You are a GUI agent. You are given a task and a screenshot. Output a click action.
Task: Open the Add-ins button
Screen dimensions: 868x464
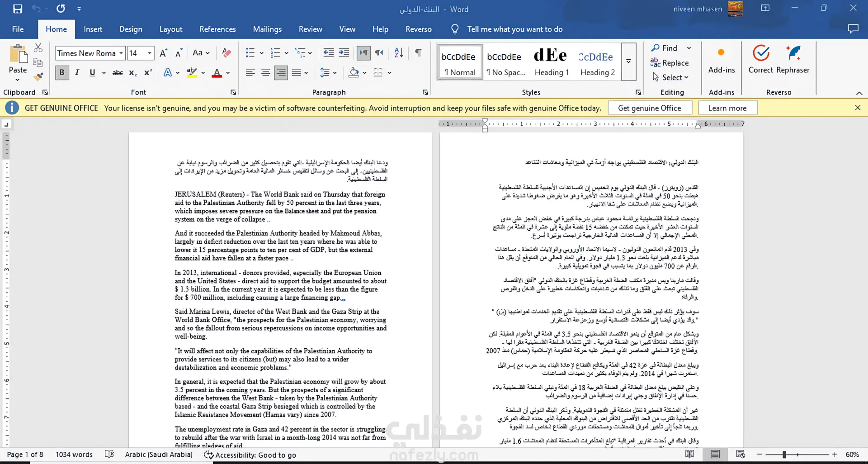[722, 61]
